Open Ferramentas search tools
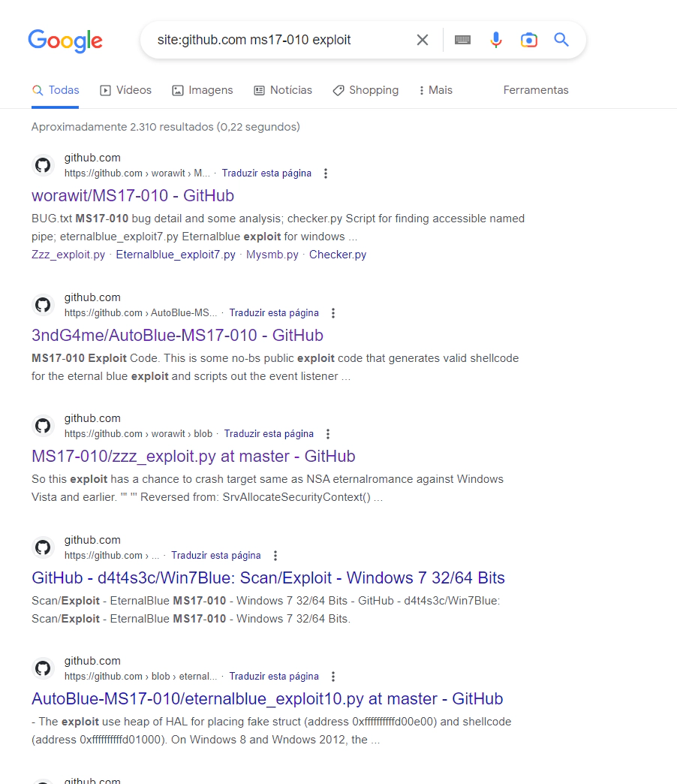Image resolution: width=677 pixels, height=784 pixels. tap(535, 89)
